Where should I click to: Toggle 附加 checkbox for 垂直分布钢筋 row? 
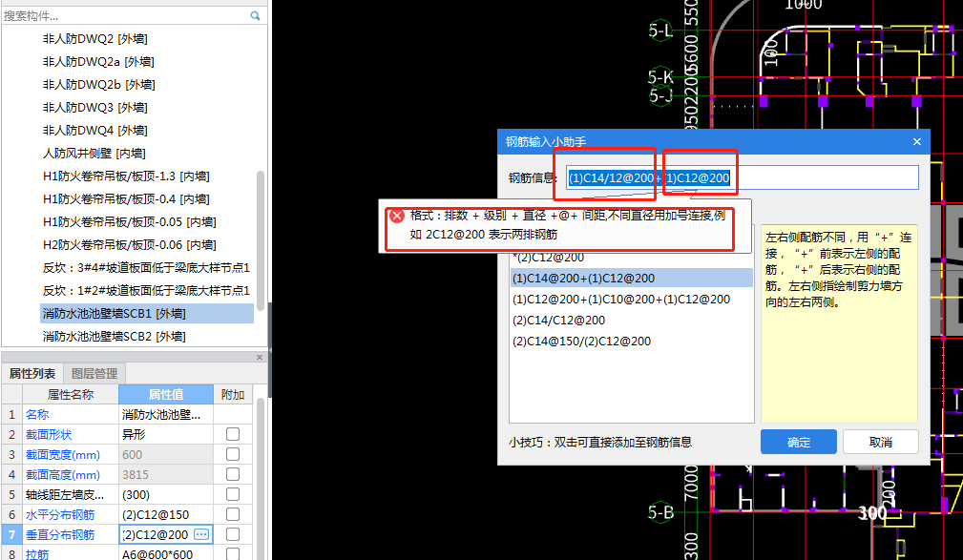click(233, 534)
